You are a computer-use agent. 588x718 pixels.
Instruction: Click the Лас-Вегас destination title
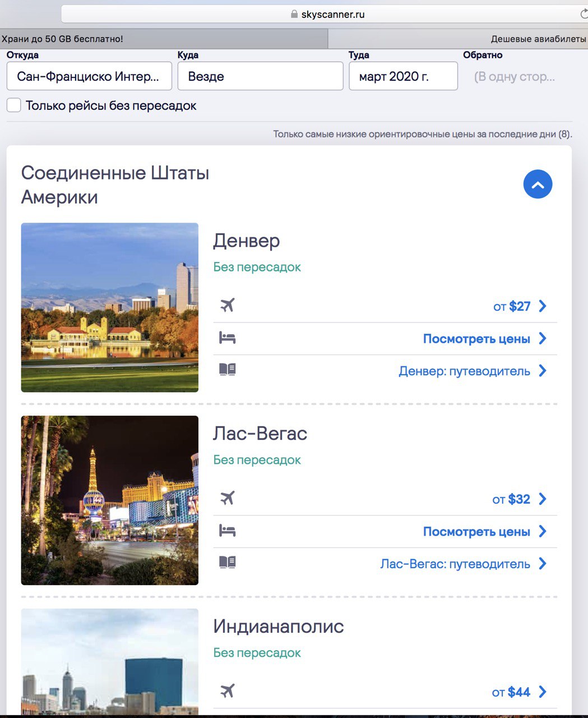[260, 434]
